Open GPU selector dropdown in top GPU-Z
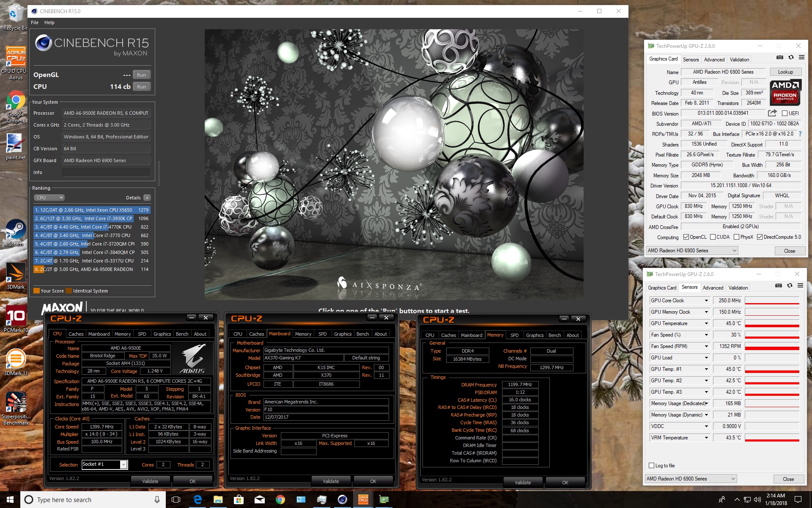Screen dimensions: 812x508 (x=692, y=251)
